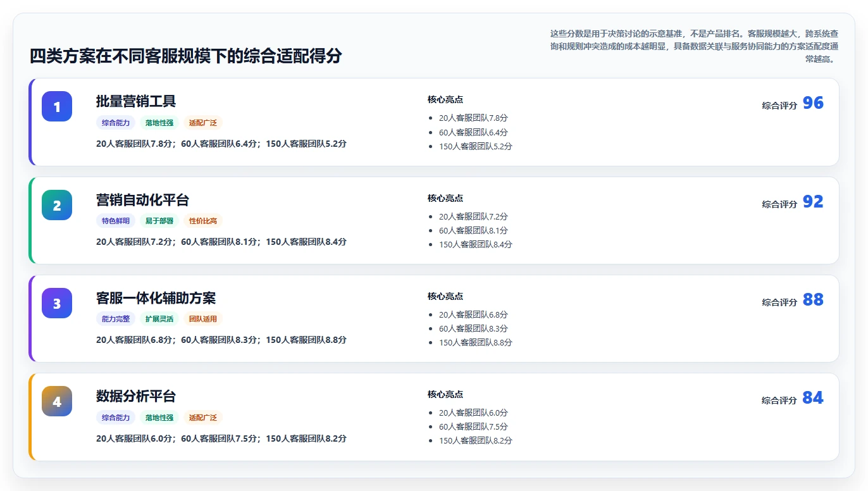Click the 60人客服团队8.3分 bullet item
The image size is (868, 491).
click(473, 328)
